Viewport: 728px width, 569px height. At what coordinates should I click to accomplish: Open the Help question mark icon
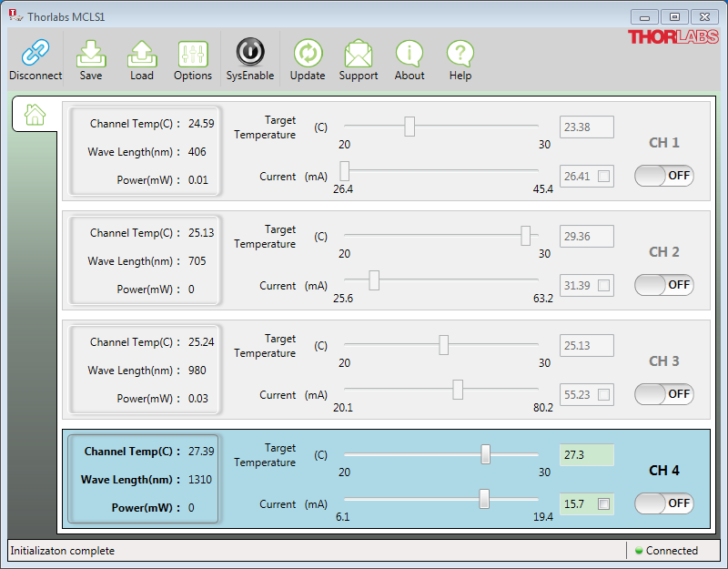pyautogui.click(x=460, y=54)
